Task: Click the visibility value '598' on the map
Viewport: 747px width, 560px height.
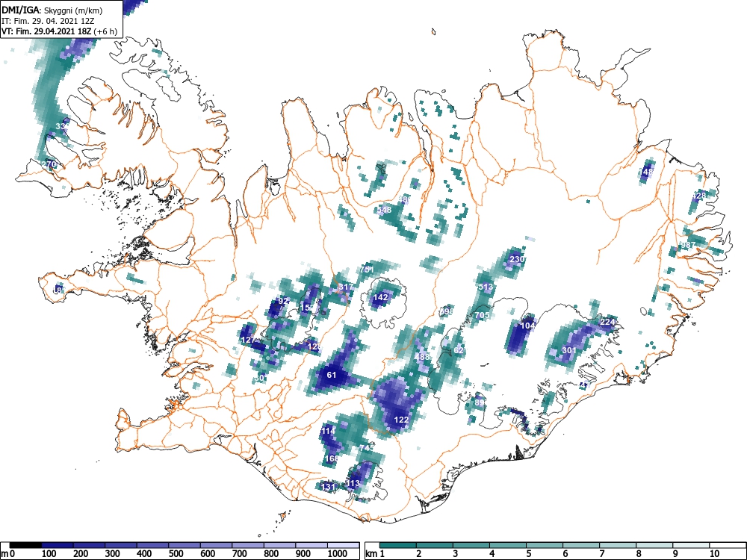Action: [447, 311]
